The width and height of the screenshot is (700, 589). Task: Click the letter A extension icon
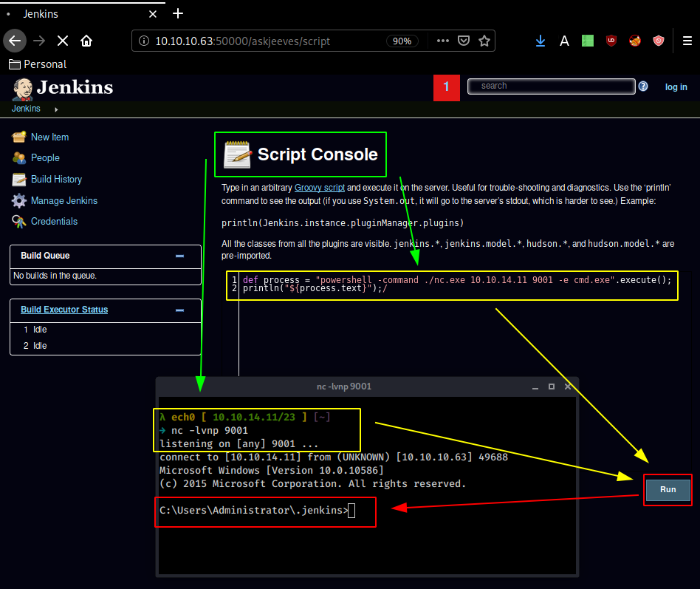point(564,41)
